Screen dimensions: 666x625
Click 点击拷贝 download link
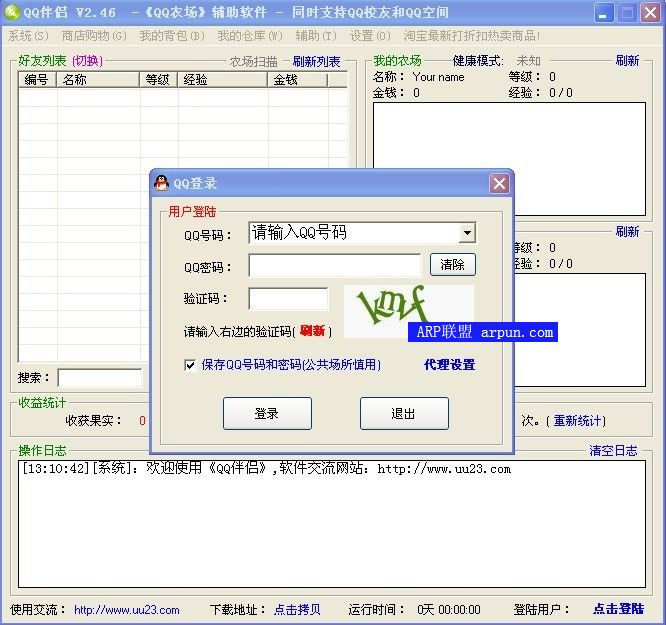click(x=297, y=610)
